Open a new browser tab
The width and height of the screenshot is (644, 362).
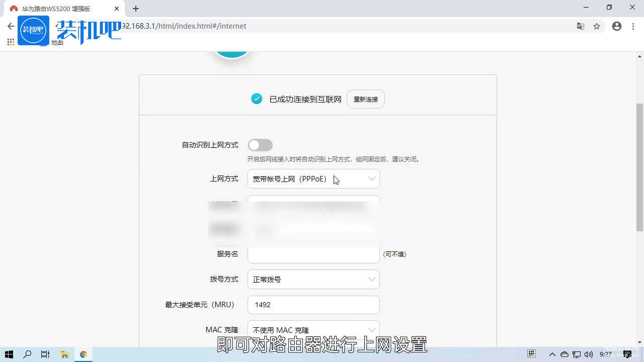136,9
